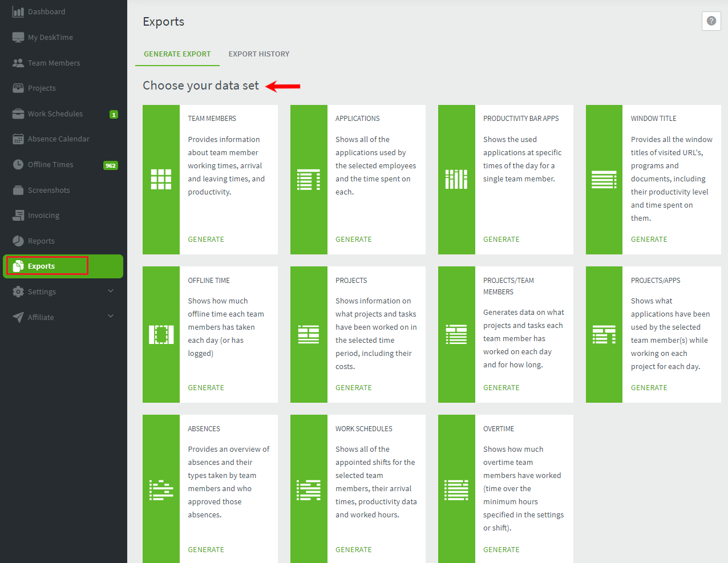Click the Work Schedules data set tile icon
Viewport: 728px width, 563px height.
pyautogui.click(x=309, y=490)
